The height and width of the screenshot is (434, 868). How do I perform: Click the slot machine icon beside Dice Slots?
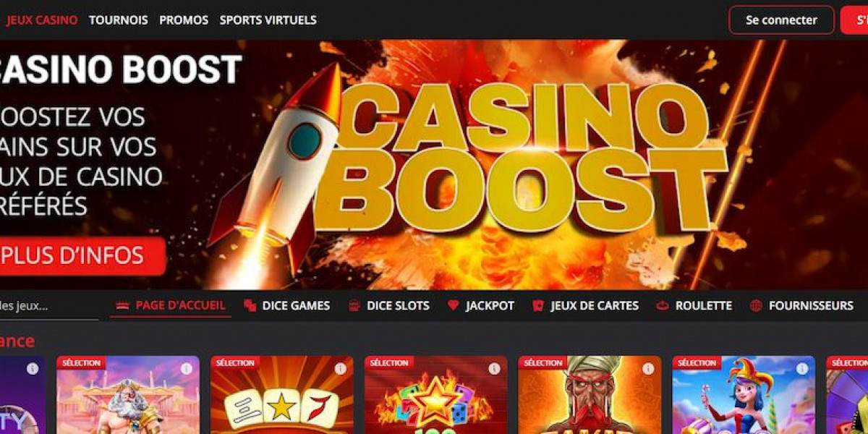tap(354, 306)
